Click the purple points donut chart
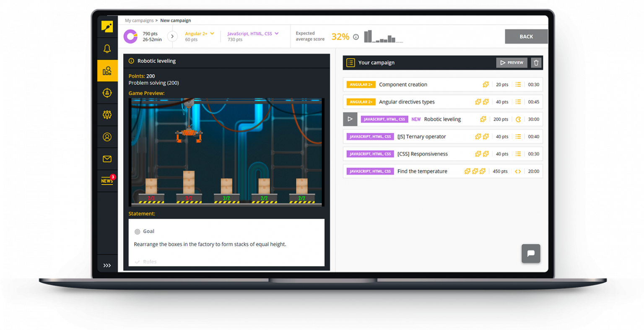This screenshot has width=644, height=330. (x=130, y=36)
